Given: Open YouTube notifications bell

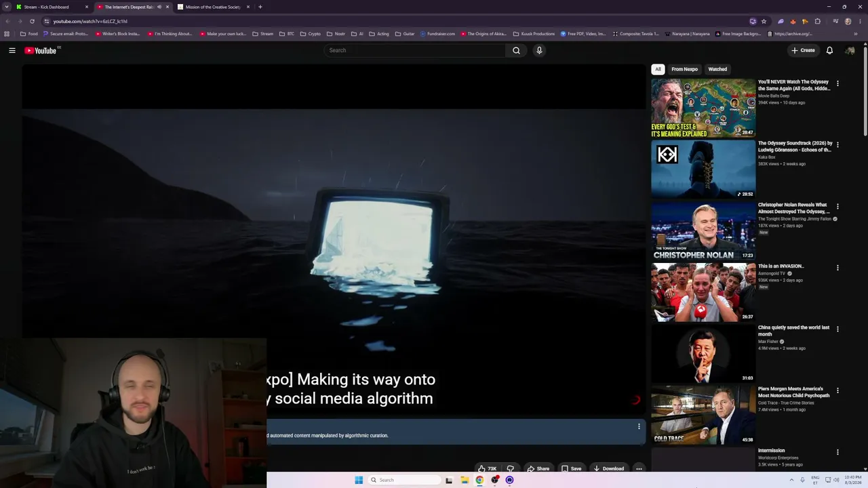Looking at the screenshot, I should [x=829, y=50].
